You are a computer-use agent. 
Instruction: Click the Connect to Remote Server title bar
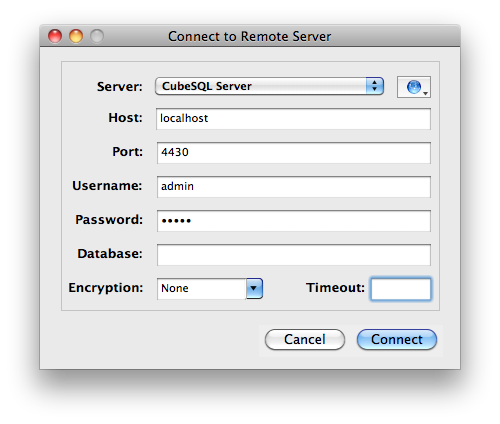click(x=250, y=36)
